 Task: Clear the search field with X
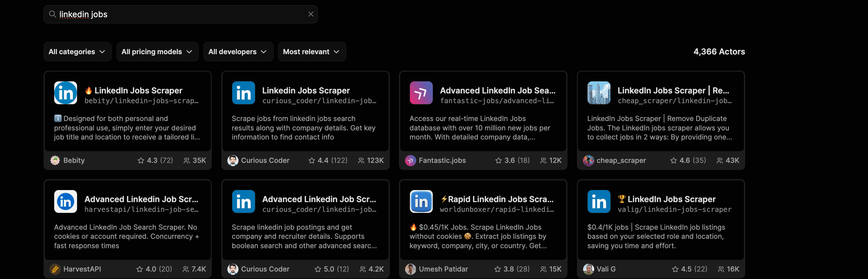point(311,14)
